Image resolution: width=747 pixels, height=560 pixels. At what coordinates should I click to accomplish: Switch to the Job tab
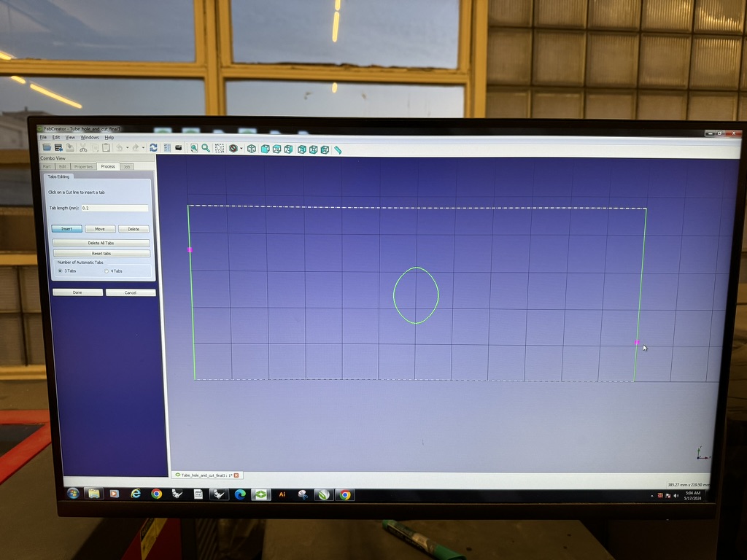[127, 167]
